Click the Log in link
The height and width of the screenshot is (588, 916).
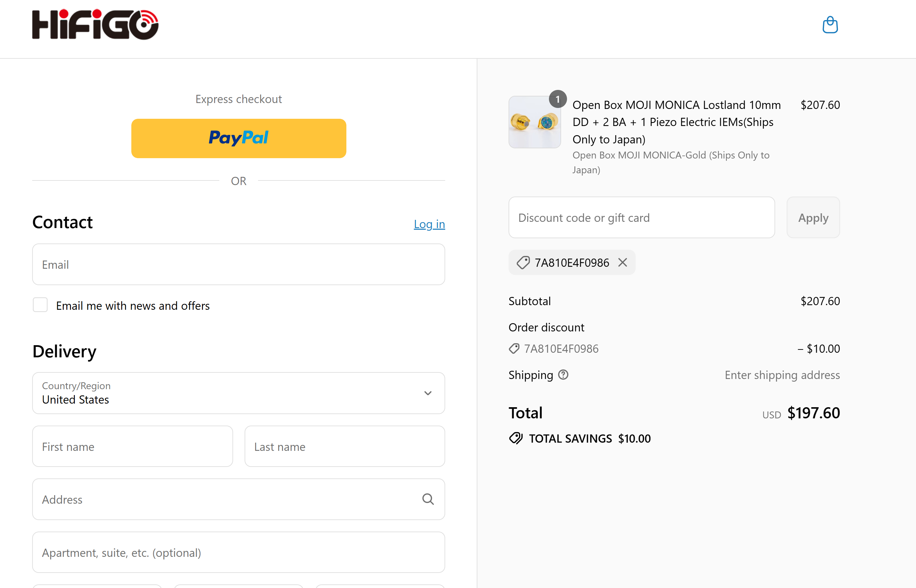[x=429, y=224]
